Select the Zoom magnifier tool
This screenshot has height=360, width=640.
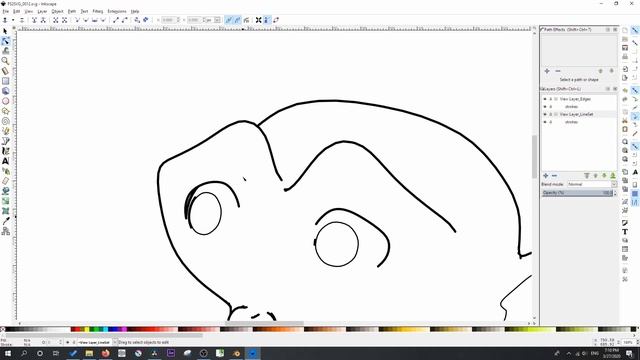click(5, 61)
